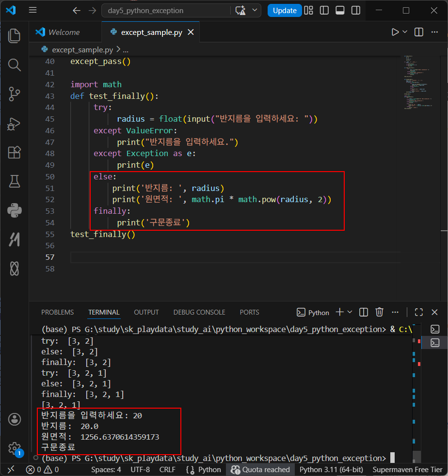448x476 pixels.
Task: Open Source Control view
Action: point(14,94)
